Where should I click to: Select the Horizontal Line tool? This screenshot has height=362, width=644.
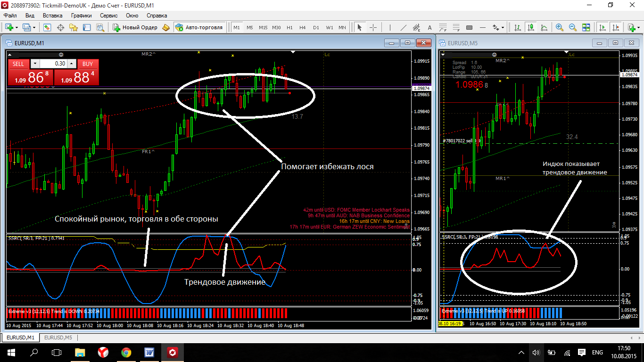click(x=483, y=27)
